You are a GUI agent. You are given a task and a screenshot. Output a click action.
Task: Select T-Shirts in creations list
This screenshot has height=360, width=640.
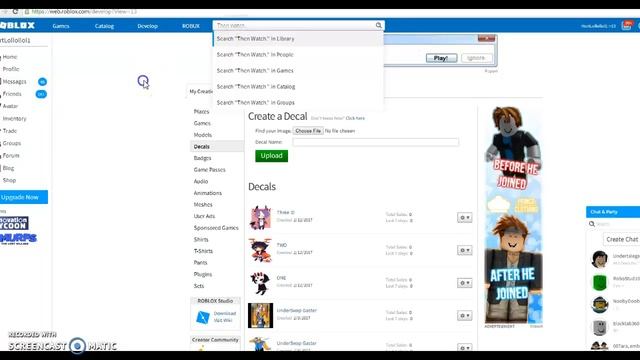click(203, 251)
